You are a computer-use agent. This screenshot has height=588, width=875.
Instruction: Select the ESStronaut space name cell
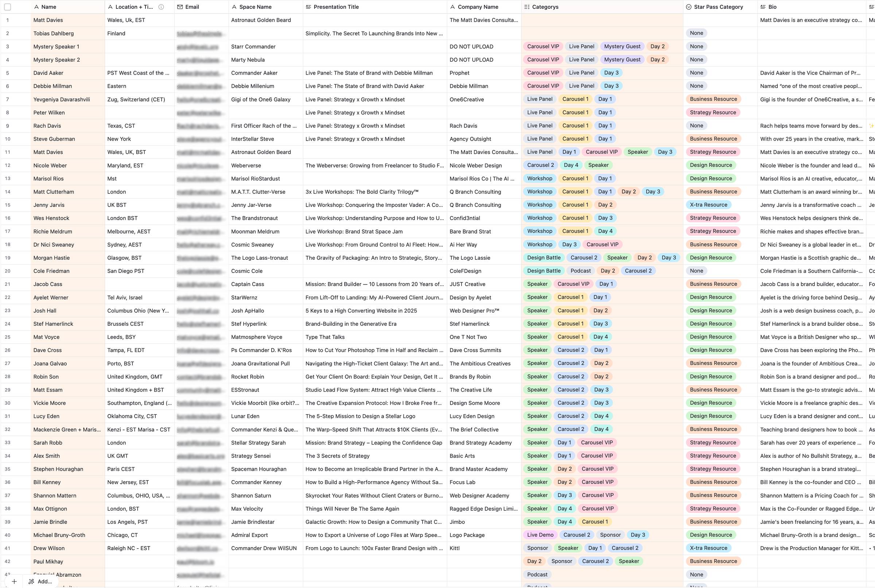266,389
